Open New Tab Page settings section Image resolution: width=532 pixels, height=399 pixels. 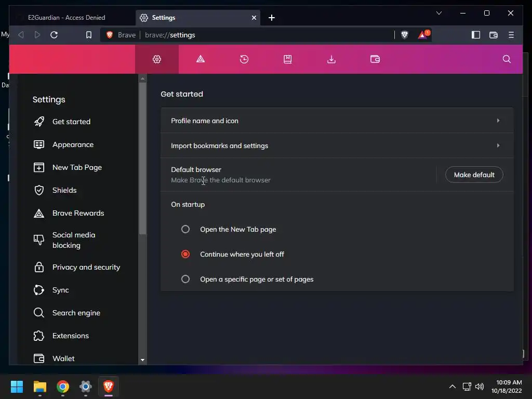pos(77,167)
